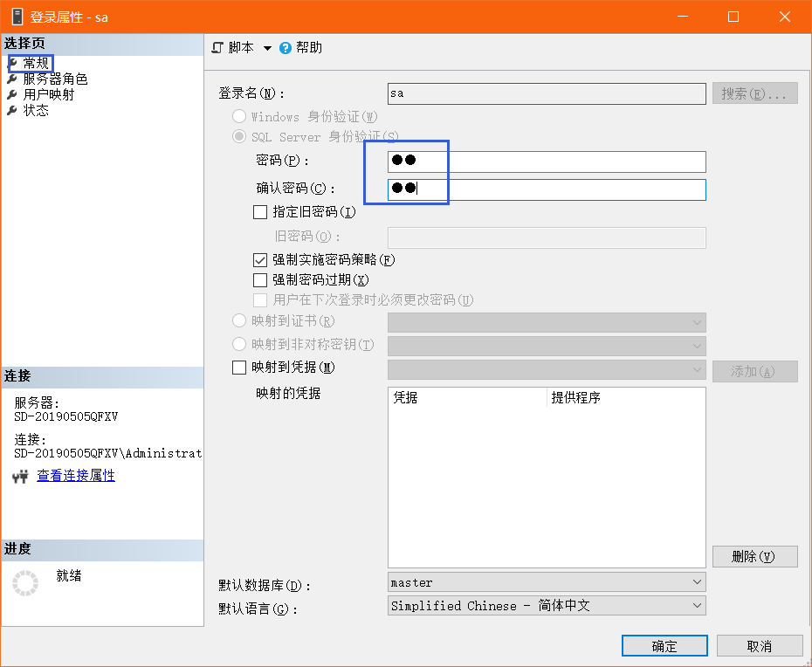Click server name SD-20190505QFXV text

(x=65, y=416)
